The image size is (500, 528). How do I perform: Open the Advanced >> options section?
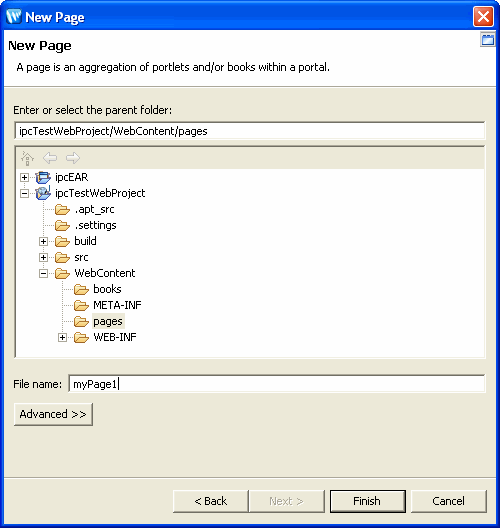(x=53, y=414)
